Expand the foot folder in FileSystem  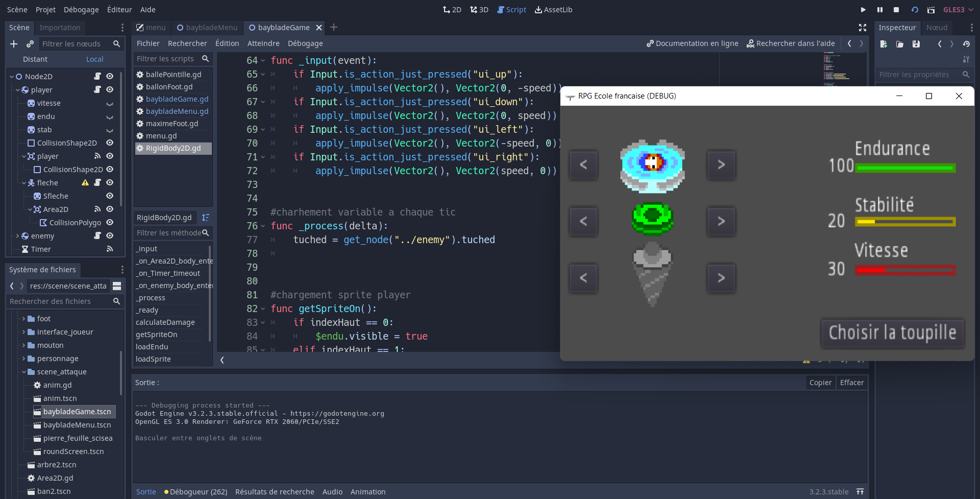coord(23,319)
